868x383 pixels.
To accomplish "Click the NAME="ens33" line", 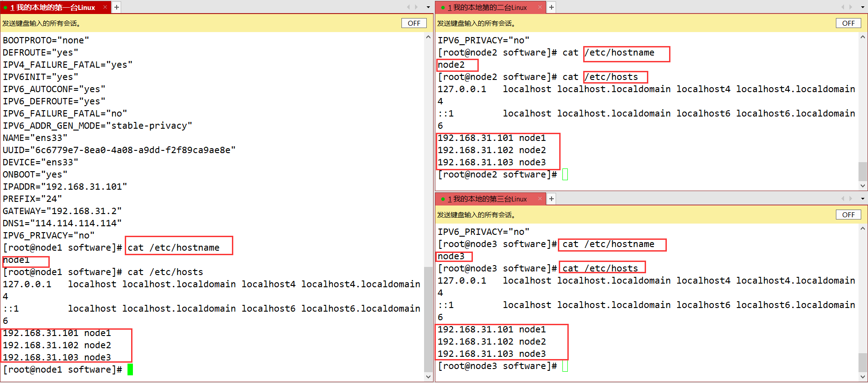I will (x=35, y=138).
